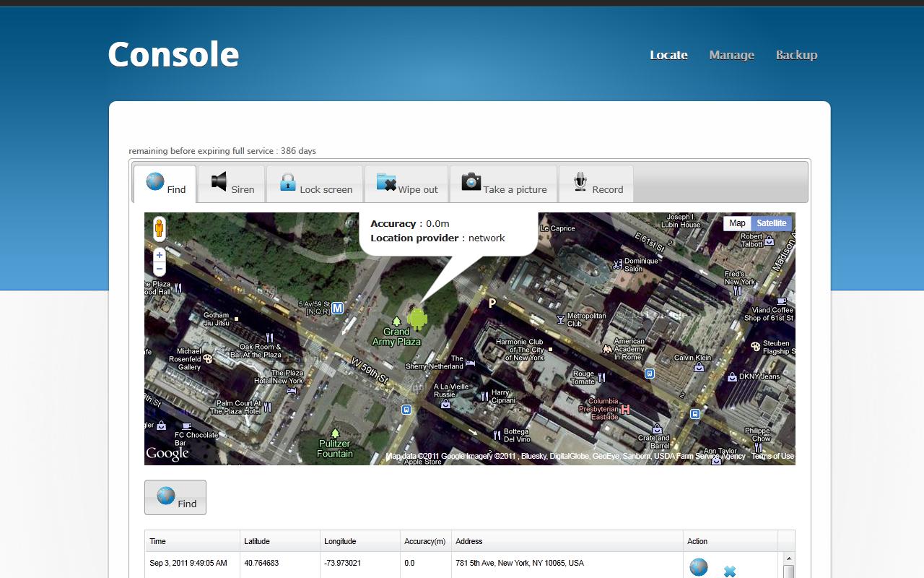Click the Sherry-Netherland hotel bed icon

click(471, 363)
